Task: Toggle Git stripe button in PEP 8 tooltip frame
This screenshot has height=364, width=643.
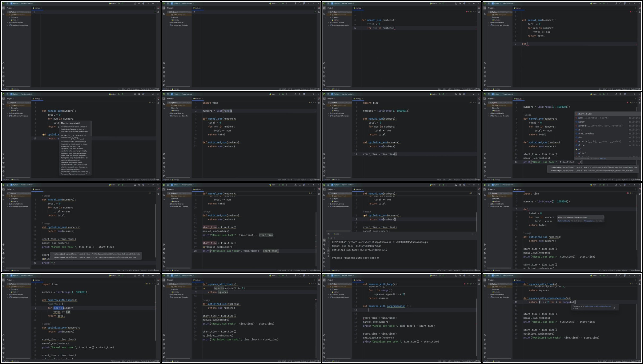Action: coord(484,266)
